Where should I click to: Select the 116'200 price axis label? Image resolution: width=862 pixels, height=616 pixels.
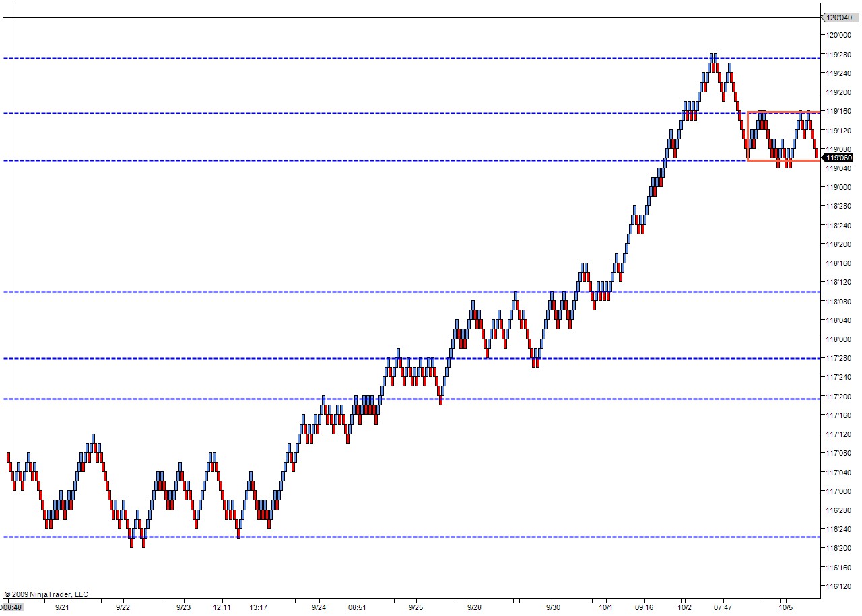pos(840,549)
